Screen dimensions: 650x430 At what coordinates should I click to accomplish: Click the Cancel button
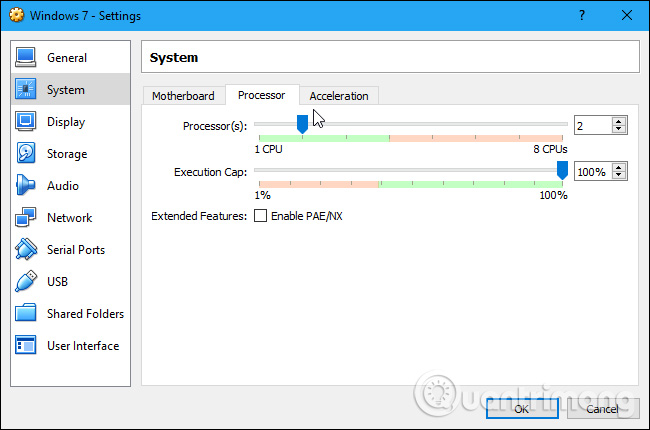(x=603, y=409)
